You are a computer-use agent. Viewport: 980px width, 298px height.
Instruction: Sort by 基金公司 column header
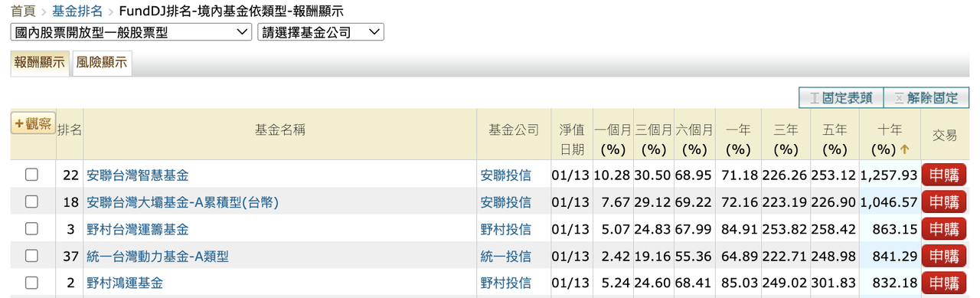click(x=514, y=131)
